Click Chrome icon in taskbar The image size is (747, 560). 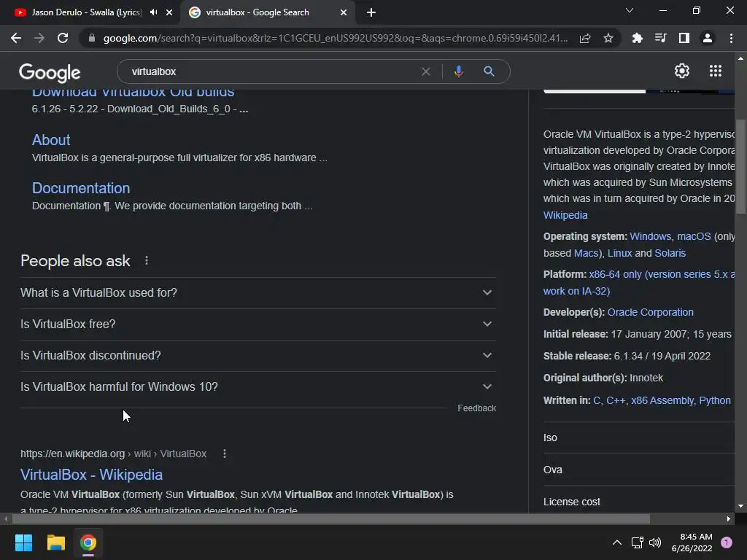click(x=88, y=542)
